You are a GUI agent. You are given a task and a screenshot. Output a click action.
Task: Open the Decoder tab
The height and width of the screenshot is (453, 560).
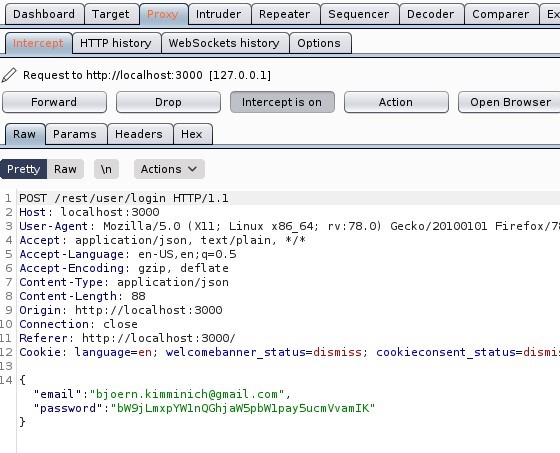coord(431,14)
